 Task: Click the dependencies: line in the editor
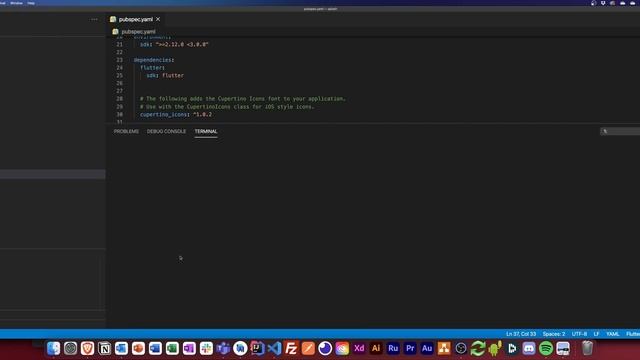click(x=154, y=60)
